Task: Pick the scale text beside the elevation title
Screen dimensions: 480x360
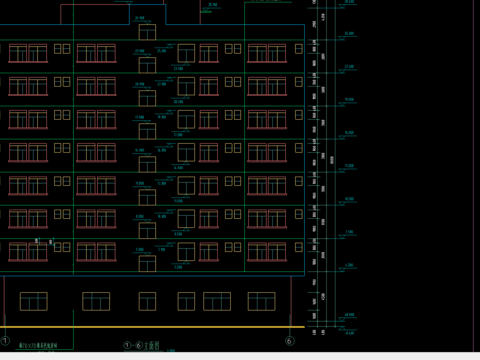Action: [171, 350]
